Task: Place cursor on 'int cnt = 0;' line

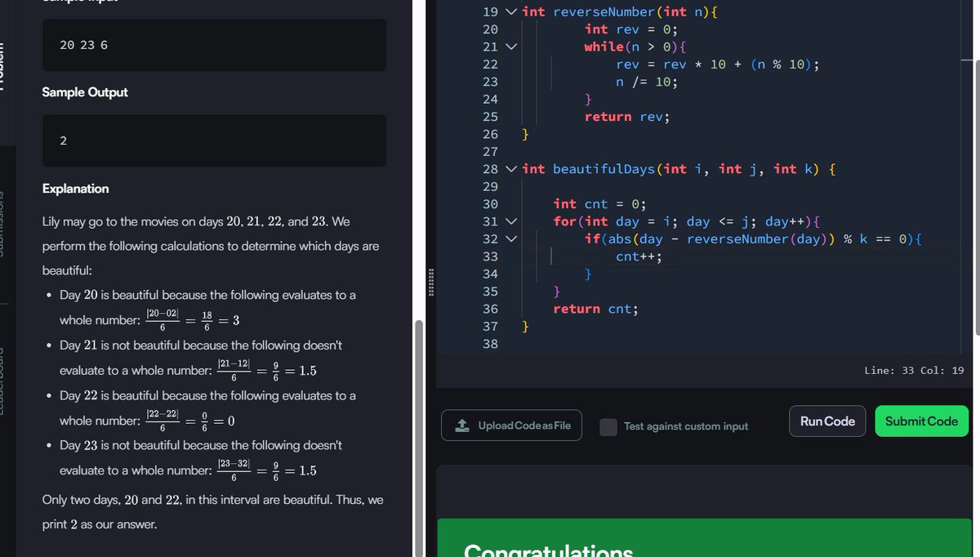Action: tap(599, 204)
